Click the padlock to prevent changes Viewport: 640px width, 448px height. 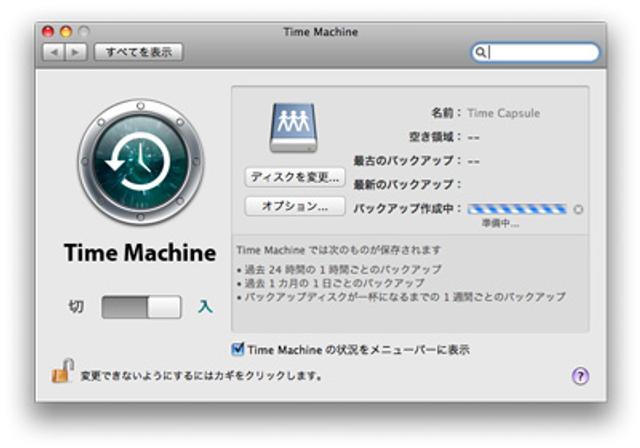tap(58, 374)
